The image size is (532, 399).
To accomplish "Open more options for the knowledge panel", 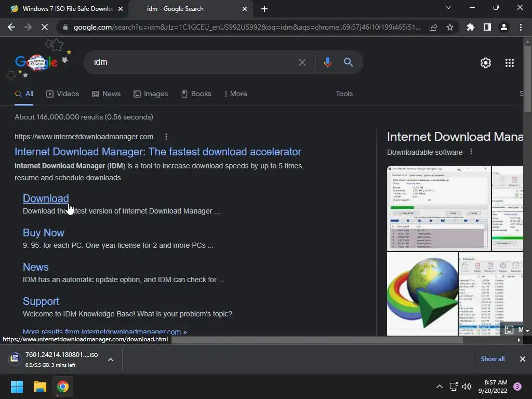I will coord(471,152).
